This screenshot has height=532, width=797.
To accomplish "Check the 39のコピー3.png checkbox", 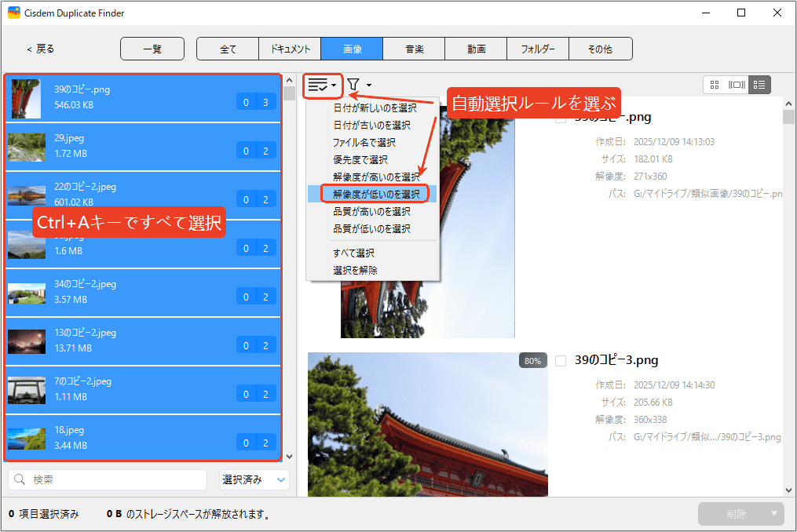I will coord(561,361).
